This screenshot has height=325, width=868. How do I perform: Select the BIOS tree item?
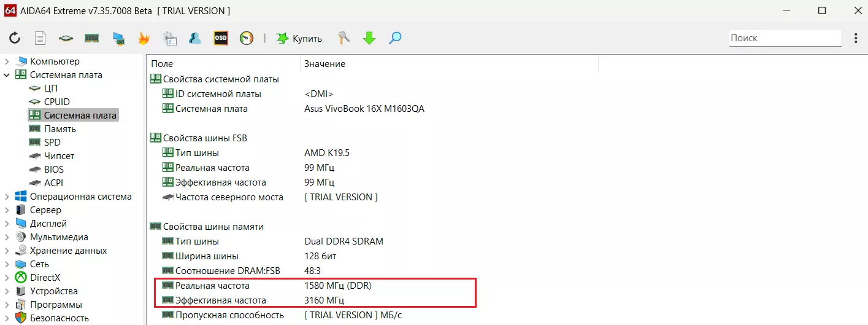(x=53, y=170)
